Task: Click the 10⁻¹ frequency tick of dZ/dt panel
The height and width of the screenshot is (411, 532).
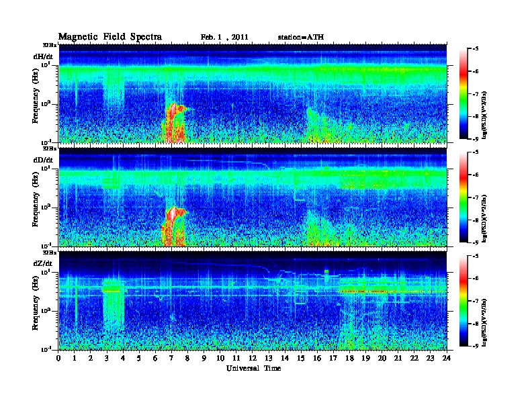Action: coord(46,350)
